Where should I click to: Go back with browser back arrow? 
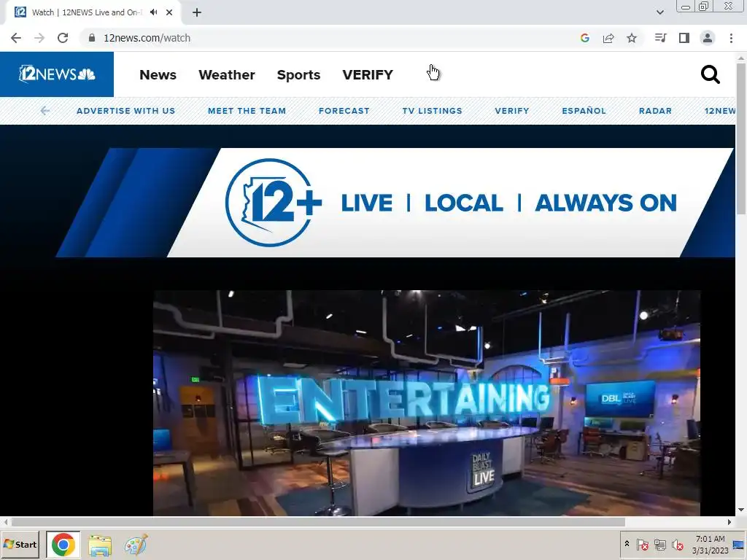pos(16,38)
